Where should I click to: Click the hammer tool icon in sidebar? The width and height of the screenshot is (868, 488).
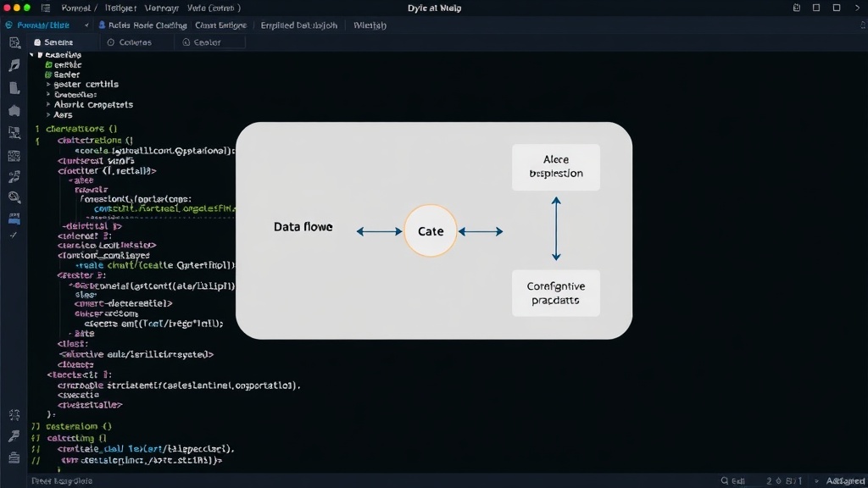[14, 436]
